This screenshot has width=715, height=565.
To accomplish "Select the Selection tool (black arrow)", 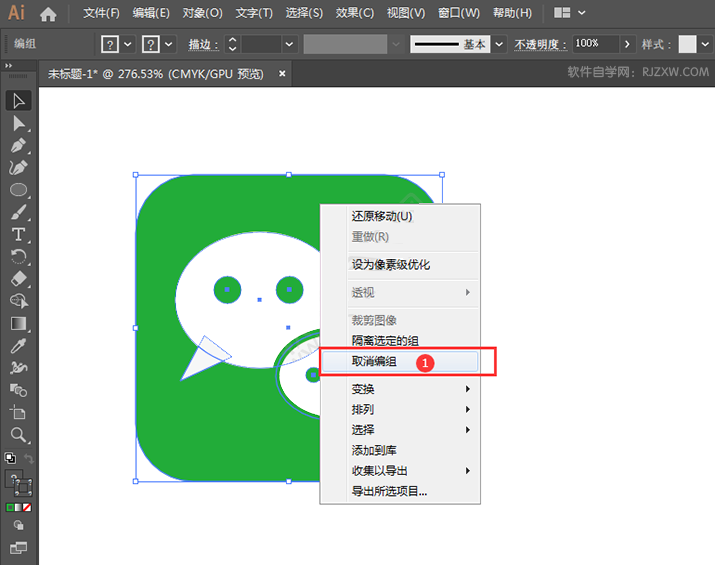I will 18,101.
